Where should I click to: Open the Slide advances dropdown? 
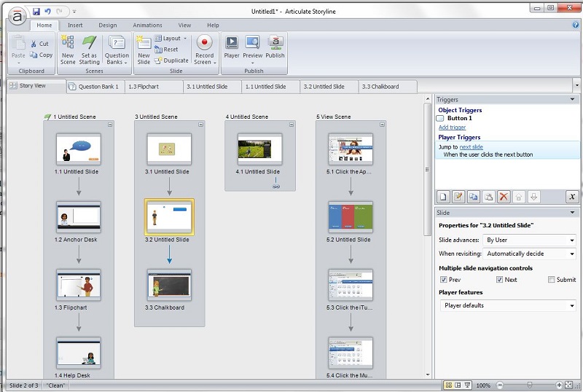(x=530, y=240)
